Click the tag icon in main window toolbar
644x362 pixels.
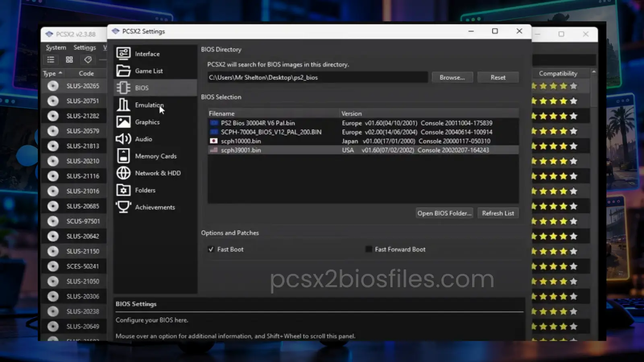(x=88, y=60)
